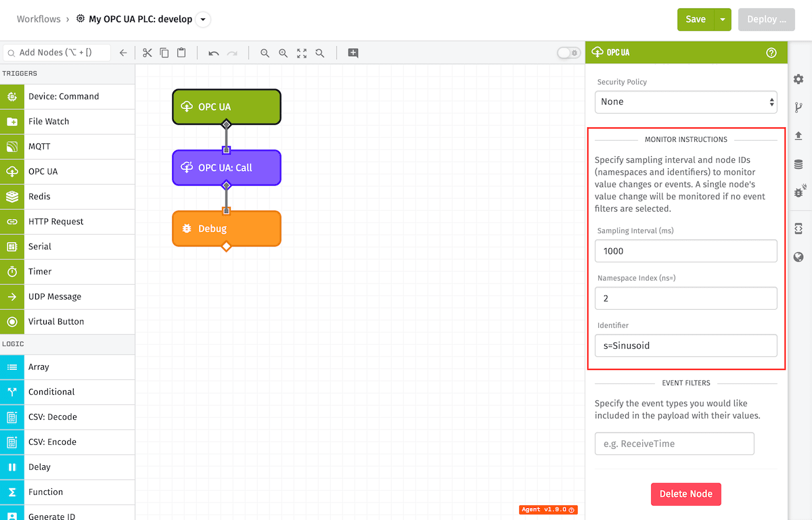Add a note to the canvas

353,53
